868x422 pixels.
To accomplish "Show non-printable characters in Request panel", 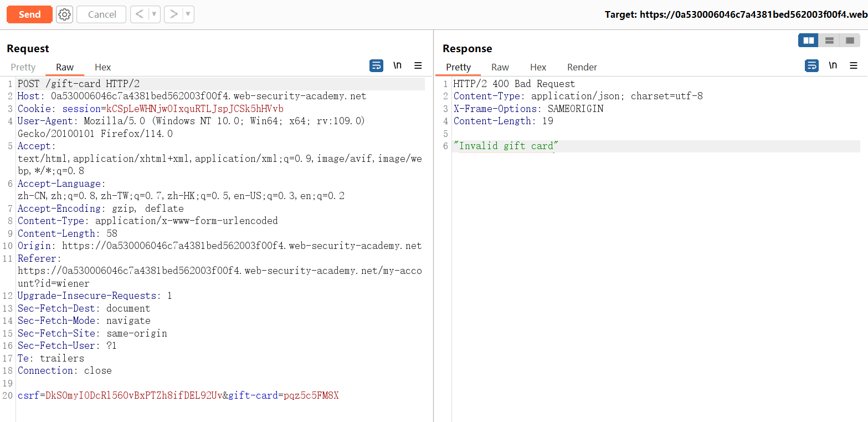I will [397, 66].
